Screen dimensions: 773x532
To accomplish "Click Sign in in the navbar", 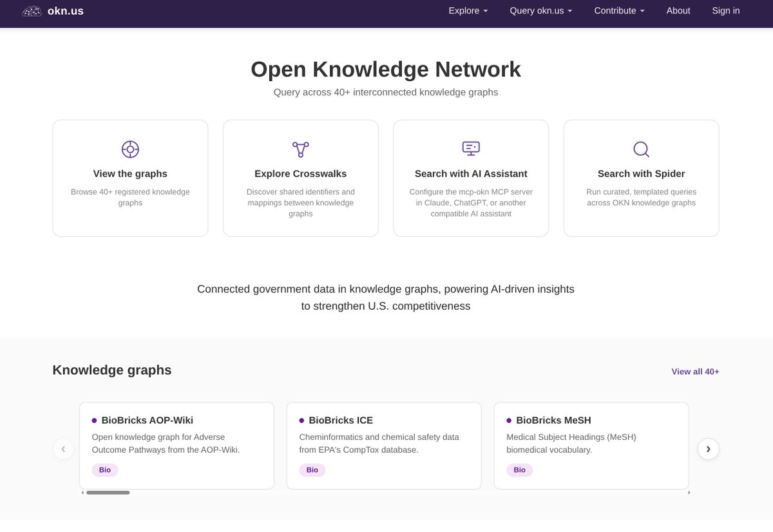I will coord(726,11).
